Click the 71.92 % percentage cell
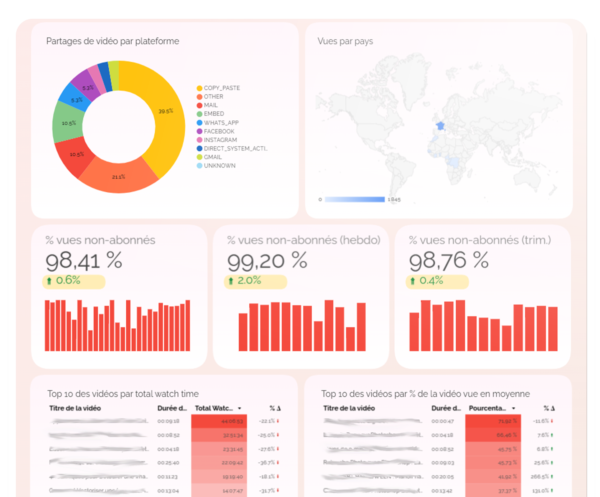Viewport: 600px width, 497px height. tap(493, 421)
